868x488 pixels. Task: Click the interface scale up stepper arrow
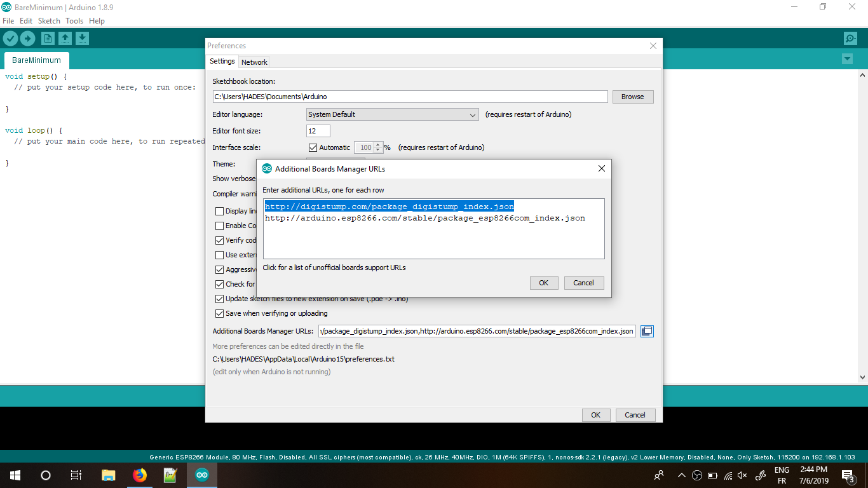[x=378, y=144]
